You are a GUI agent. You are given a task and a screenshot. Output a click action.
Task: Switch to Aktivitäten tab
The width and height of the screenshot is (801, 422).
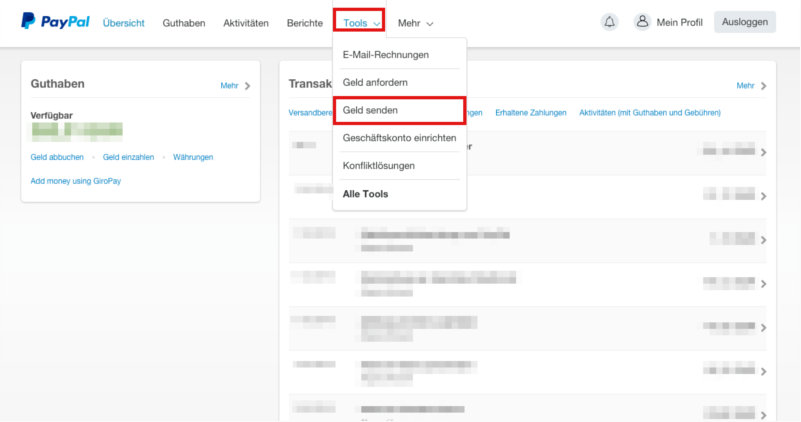click(x=246, y=23)
